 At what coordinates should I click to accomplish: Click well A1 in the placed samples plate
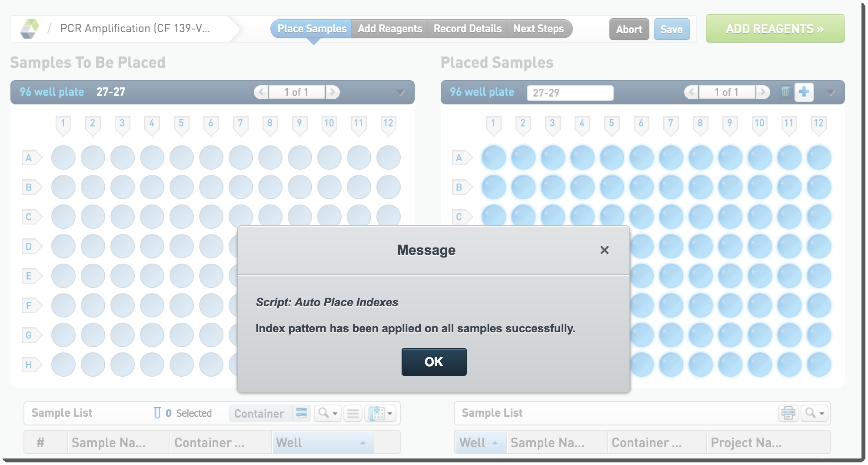tap(494, 157)
